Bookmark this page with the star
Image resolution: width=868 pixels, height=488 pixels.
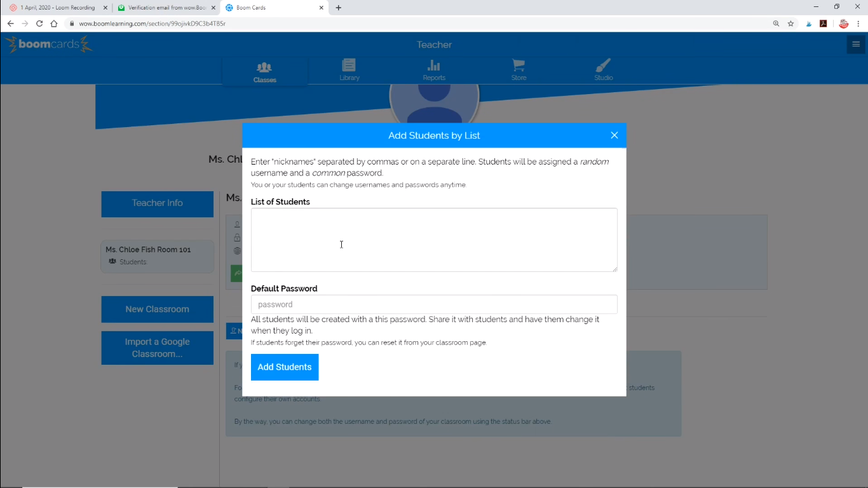click(x=791, y=24)
